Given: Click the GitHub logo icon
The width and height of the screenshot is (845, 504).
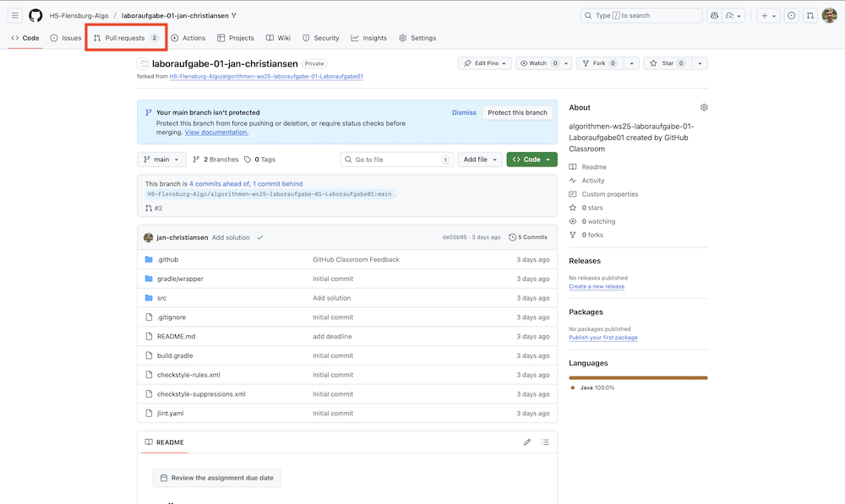Looking at the screenshot, I should (35, 15).
